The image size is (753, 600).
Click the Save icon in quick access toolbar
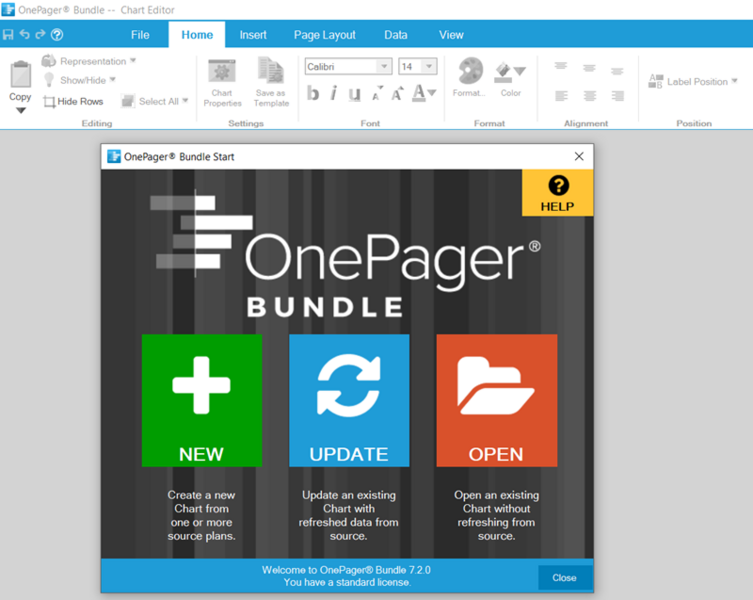8,35
